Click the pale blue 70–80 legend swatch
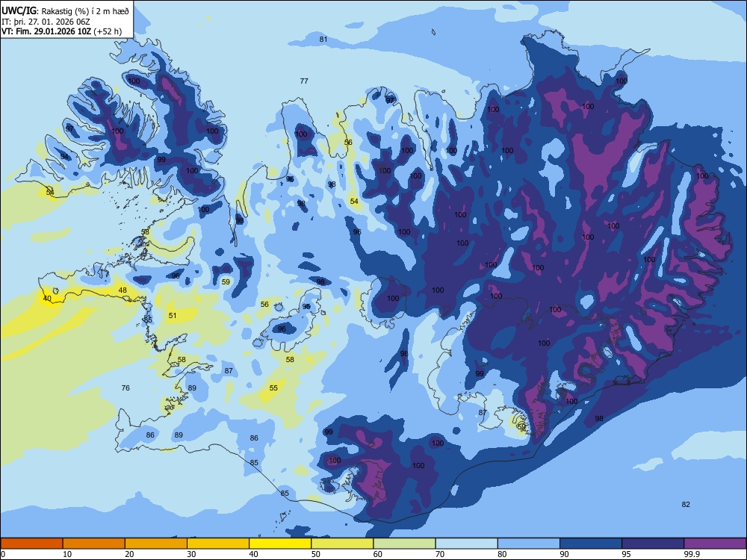The image size is (747, 560). point(466,544)
